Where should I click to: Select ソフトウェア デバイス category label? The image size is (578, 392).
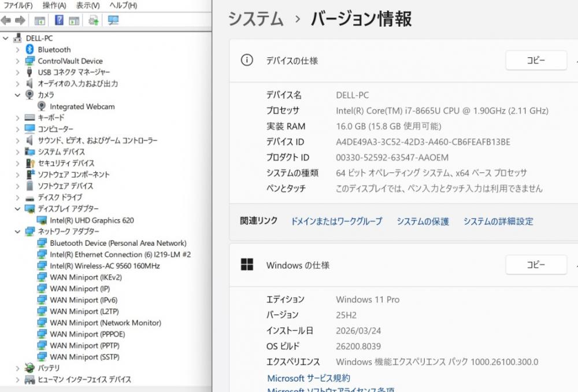[x=65, y=186]
